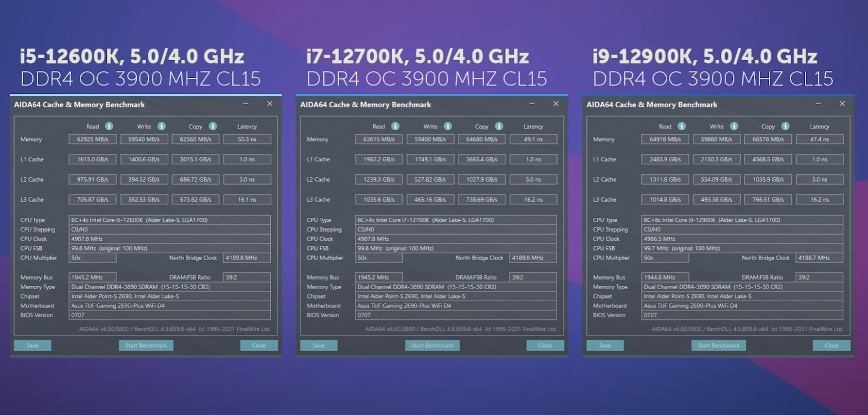This screenshot has height=415, width=868.
Task: Click the BIOS Version 0707 field in the i5-12600K window
Action: click(x=170, y=315)
